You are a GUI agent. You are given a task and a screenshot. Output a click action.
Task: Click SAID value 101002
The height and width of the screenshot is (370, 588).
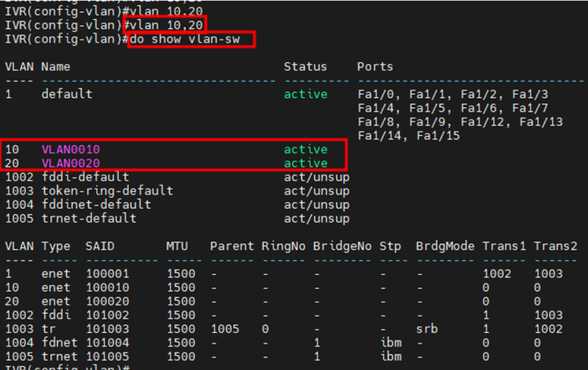click(x=107, y=315)
